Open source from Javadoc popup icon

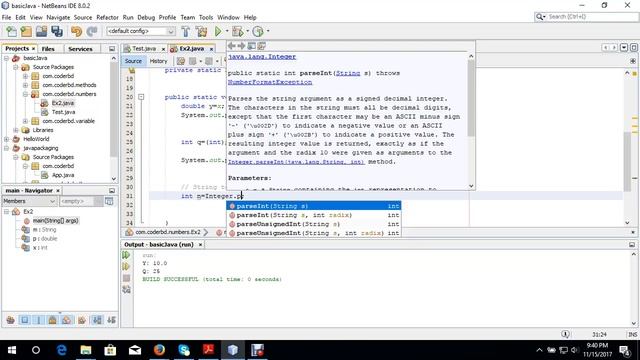tap(262, 46)
